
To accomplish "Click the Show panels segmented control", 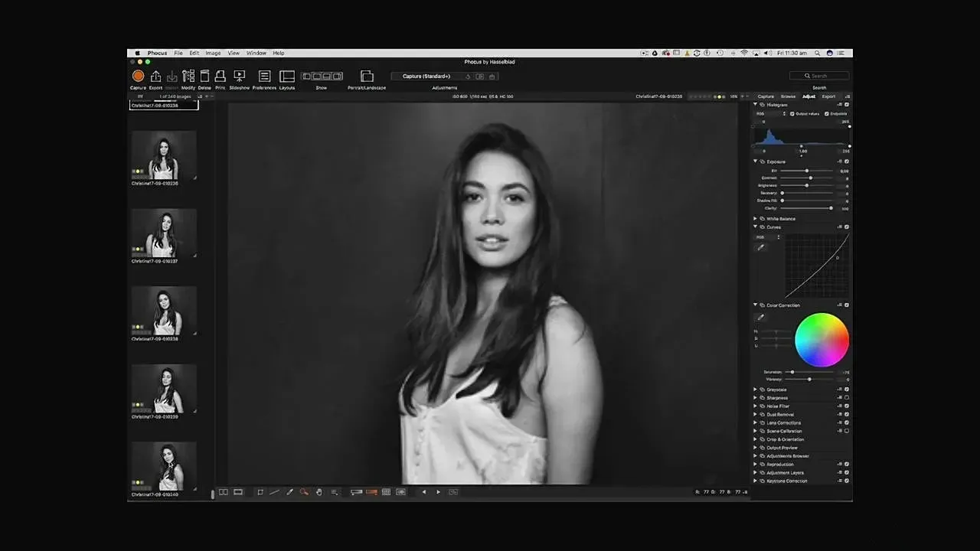I will [322, 76].
